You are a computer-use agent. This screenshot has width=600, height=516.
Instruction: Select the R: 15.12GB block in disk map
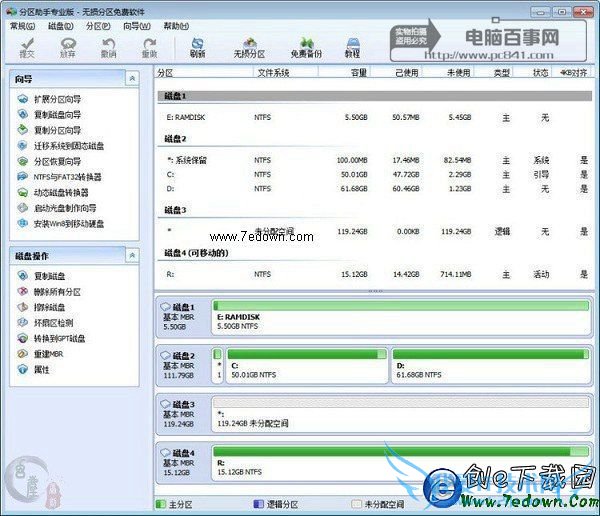point(401,463)
